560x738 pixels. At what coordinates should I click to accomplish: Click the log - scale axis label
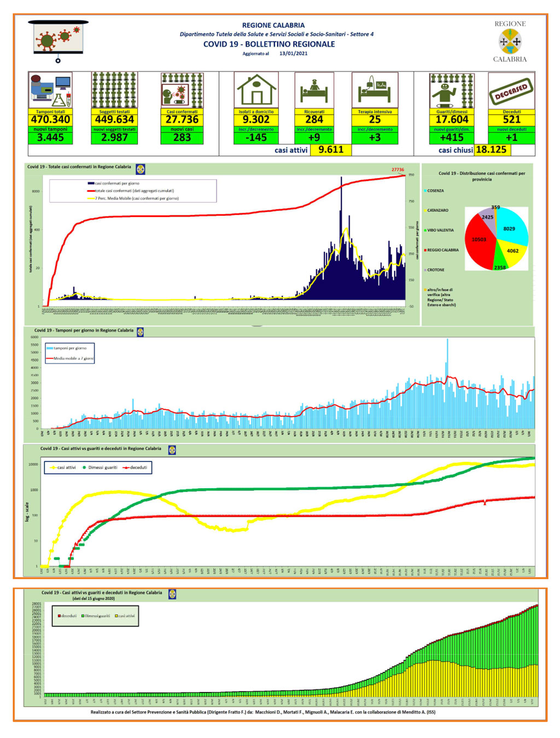[27, 512]
